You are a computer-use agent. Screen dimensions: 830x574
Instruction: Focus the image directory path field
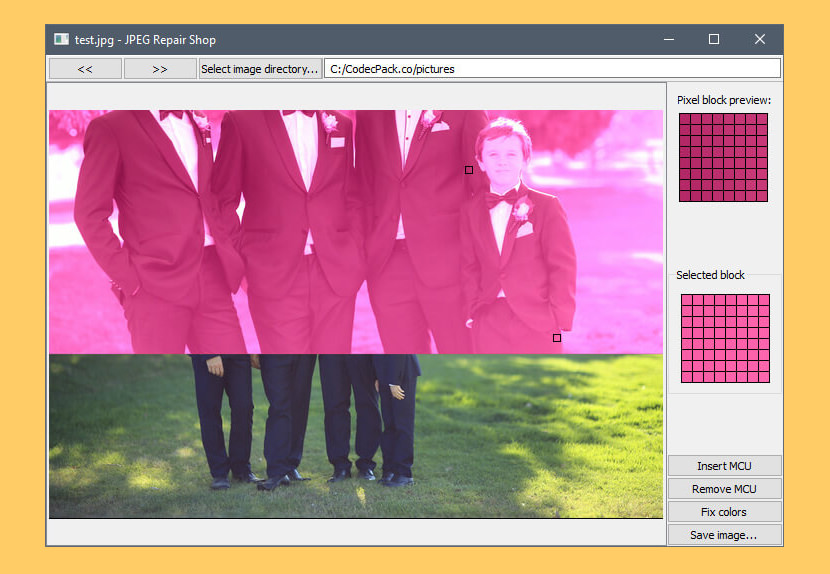[552, 69]
